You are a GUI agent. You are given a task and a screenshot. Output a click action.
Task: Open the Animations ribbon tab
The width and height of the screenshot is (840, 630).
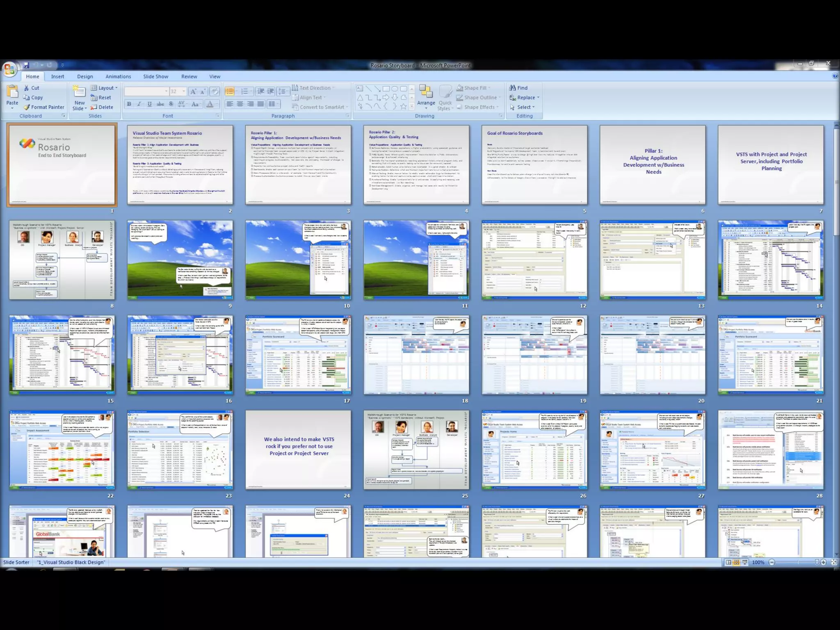click(x=118, y=76)
